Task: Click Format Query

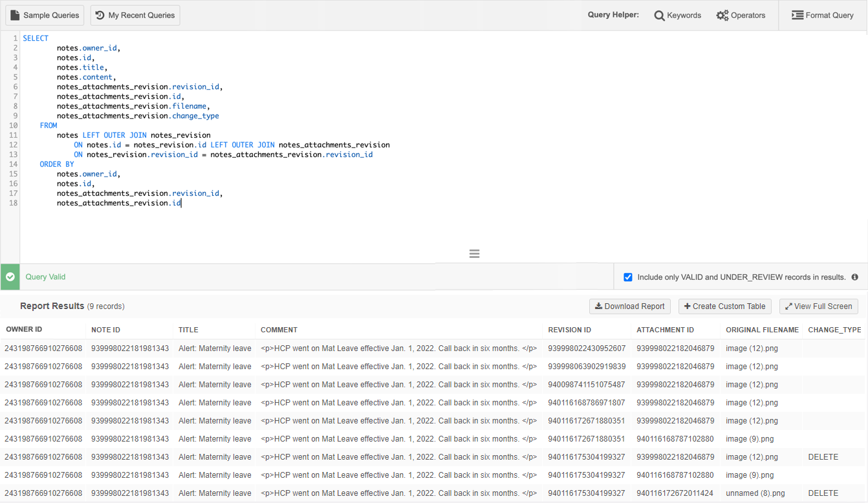Action: click(823, 16)
